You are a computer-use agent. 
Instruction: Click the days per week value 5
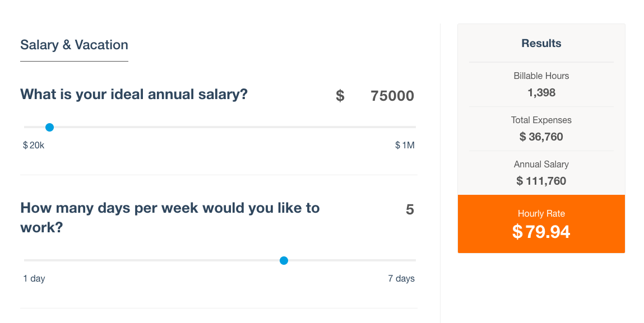click(x=410, y=210)
